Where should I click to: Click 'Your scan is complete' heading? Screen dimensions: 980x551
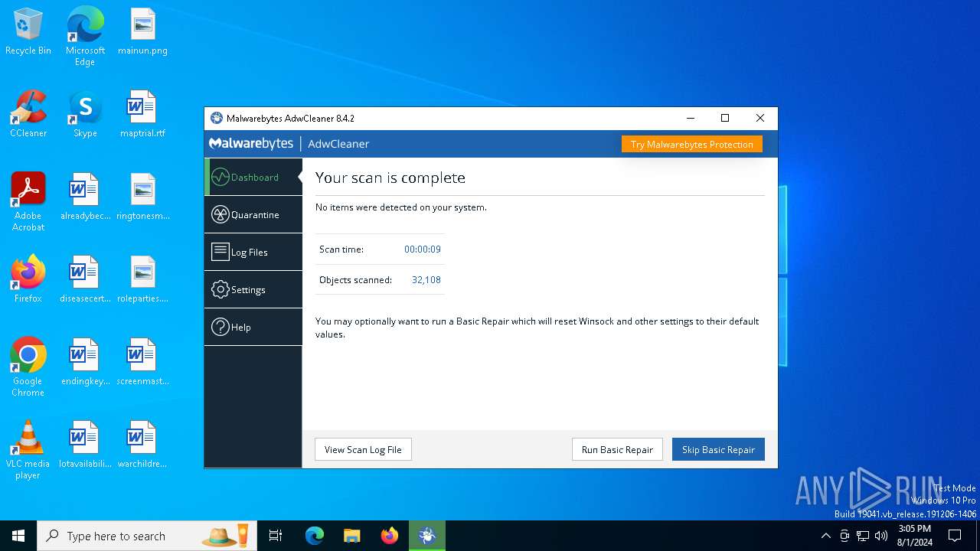[390, 178]
